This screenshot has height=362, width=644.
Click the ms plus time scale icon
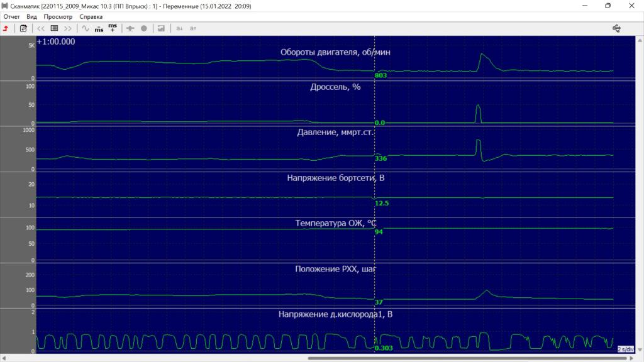pyautogui.click(x=113, y=28)
